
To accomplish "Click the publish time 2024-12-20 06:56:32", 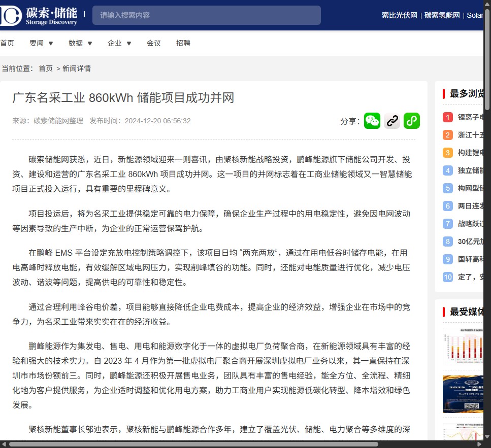I will point(157,121).
